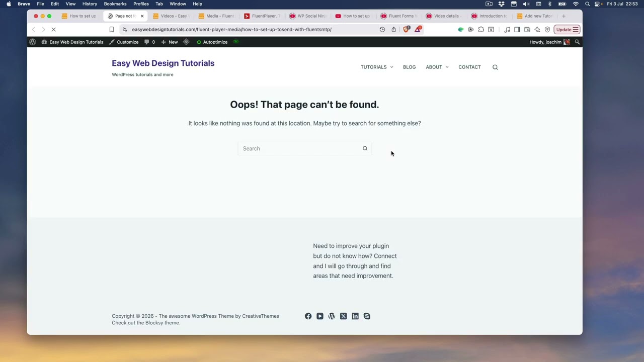Image resolution: width=644 pixels, height=362 pixels.
Task: Click Customize in the admin bar
Action: point(124,42)
